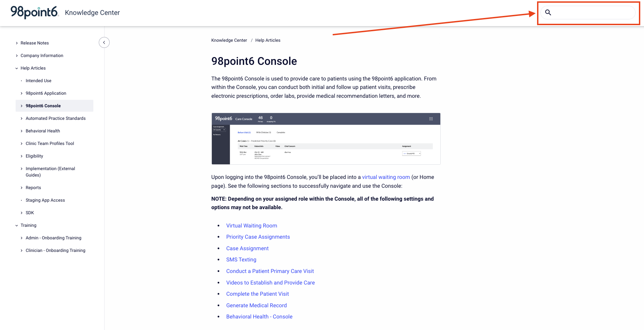Follow the inline virtual waiting room link
Screen dimensions: 644x330
coord(386,177)
